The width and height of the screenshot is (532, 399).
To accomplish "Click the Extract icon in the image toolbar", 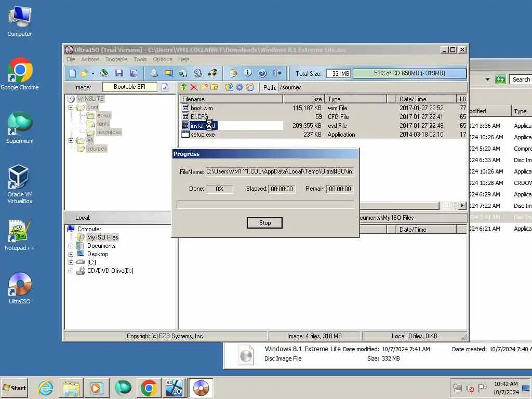I will (229, 87).
